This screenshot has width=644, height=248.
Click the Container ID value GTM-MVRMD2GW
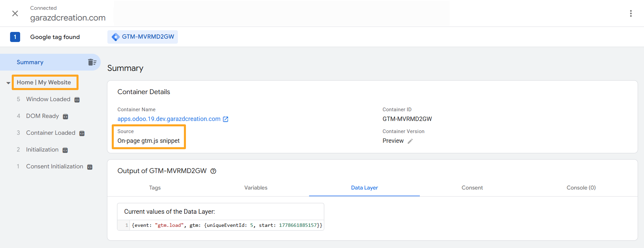tap(407, 119)
